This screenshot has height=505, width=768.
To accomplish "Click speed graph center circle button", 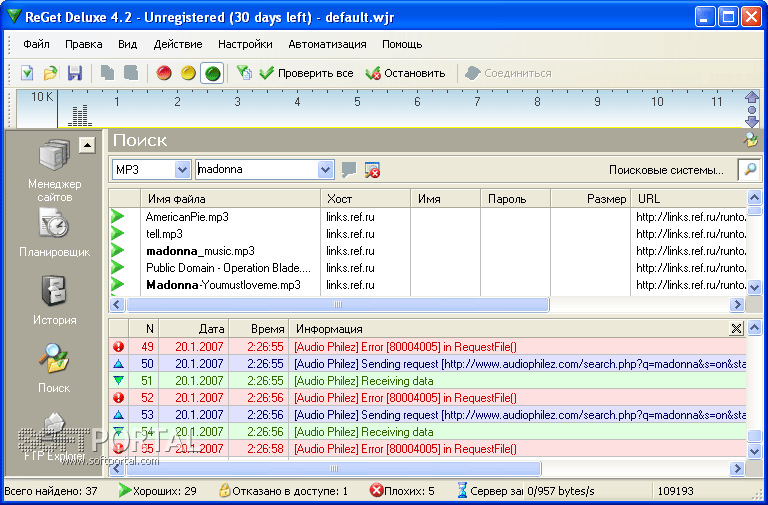I will (x=752, y=110).
